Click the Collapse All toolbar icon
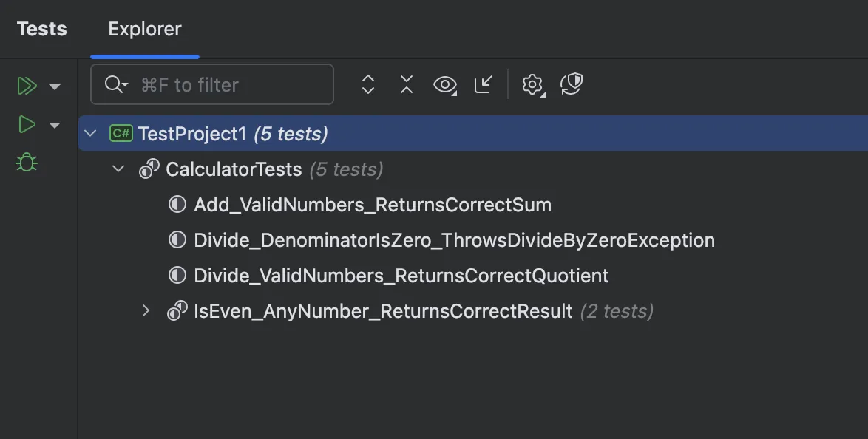Image resolution: width=868 pixels, height=439 pixels. [x=406, y=85]
